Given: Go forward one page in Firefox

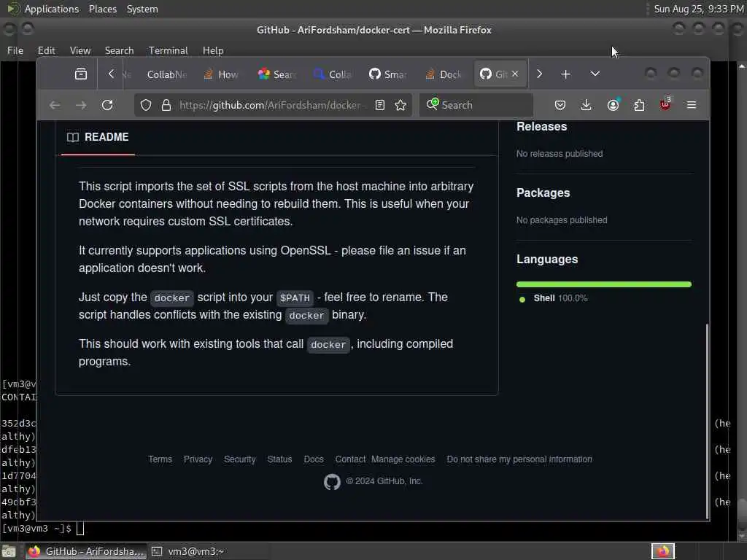Looking at the screenshot, I should pyautogui.click(x=81, y=105).
